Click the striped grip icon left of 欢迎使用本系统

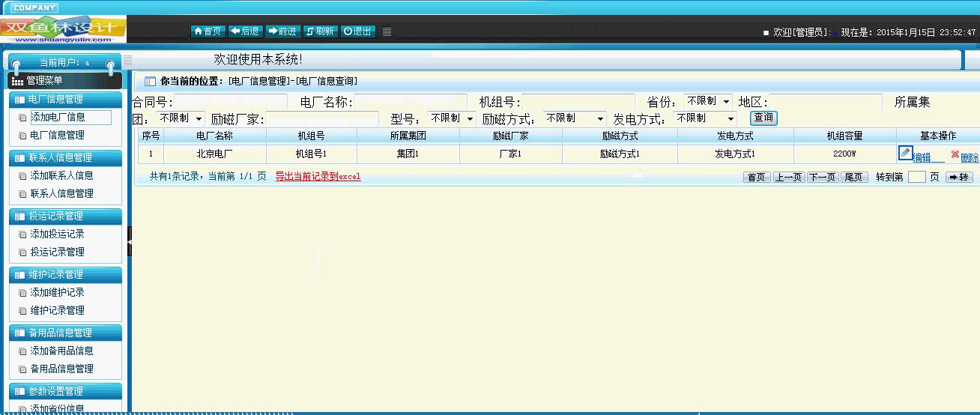click(127, 59)
